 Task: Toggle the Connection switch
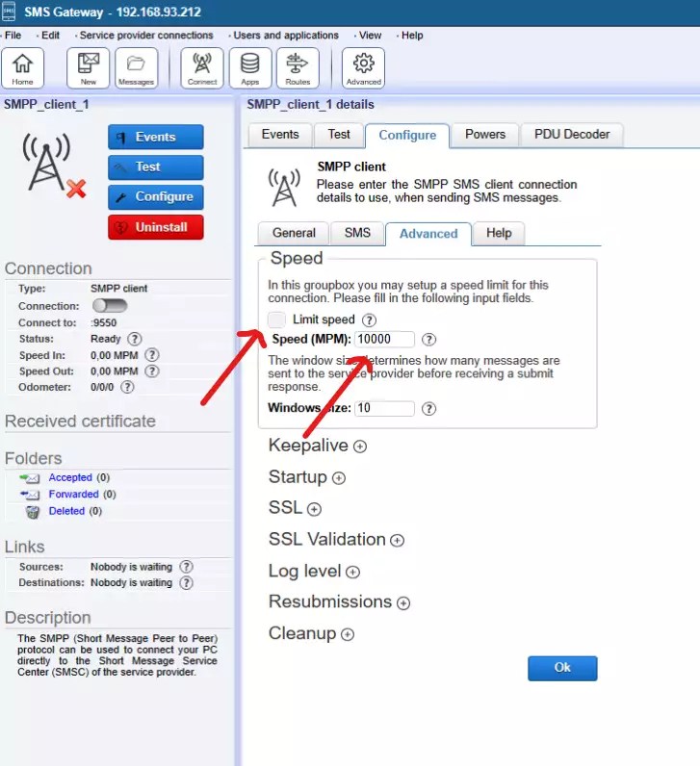[110, 306]
